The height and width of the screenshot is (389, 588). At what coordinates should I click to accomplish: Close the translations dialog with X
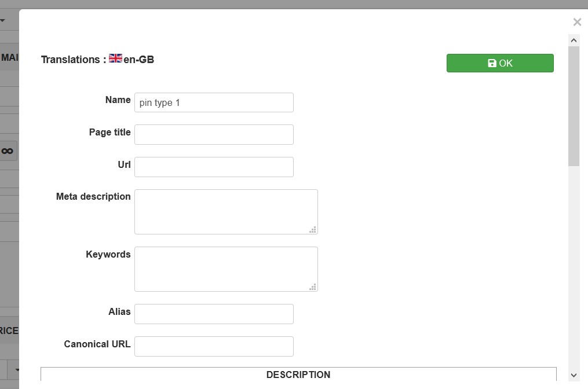pyautogui.click(x=577, y=22)
